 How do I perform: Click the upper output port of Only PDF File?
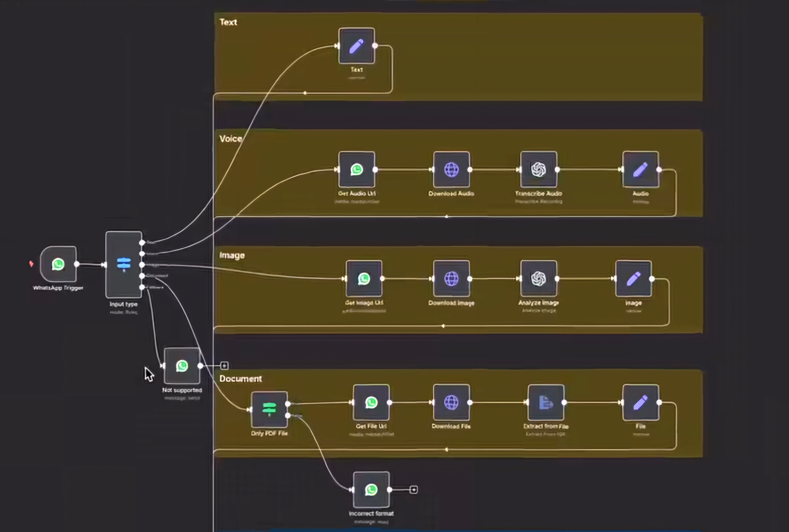coord(288,404)
